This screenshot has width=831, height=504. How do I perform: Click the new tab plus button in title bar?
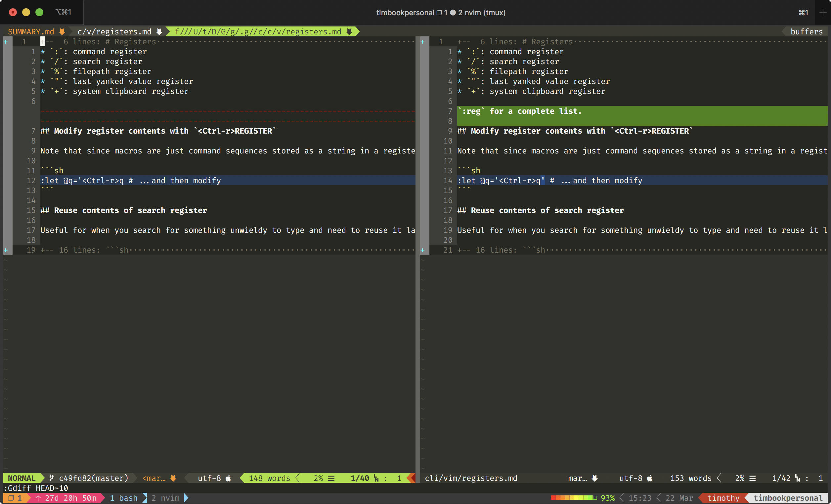(823, 13)
